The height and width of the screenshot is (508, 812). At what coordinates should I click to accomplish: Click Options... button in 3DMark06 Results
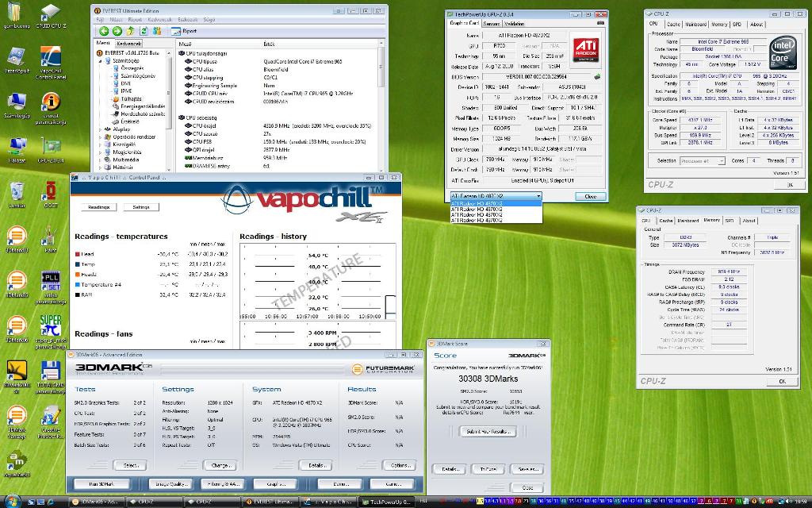click(400, 465)
